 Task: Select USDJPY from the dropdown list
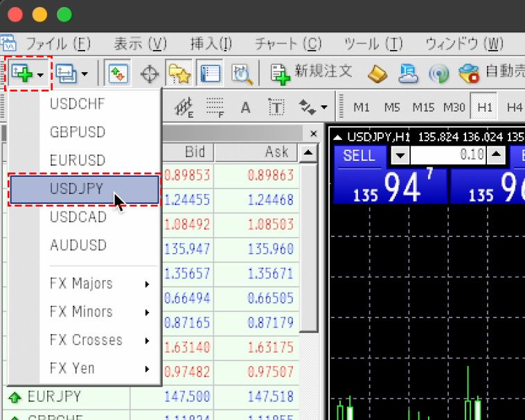click(84, 189)
